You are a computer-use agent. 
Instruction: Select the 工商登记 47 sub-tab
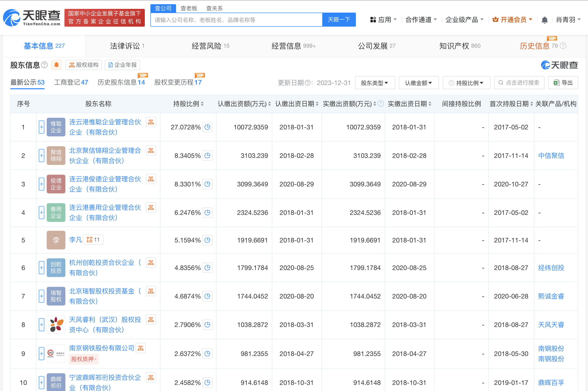[71, 82]
